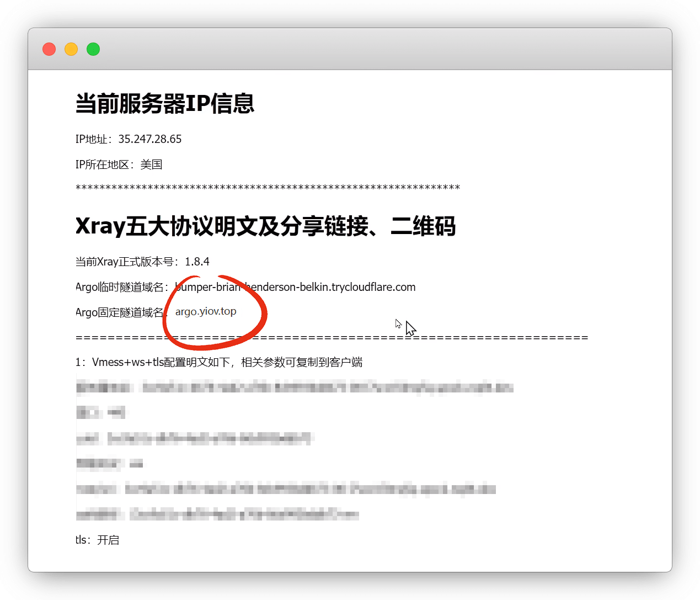Viewport: 700px width, 600px height.
Task: Click the circled argo.yiov.top domain
Action: [x=206, y=311]
